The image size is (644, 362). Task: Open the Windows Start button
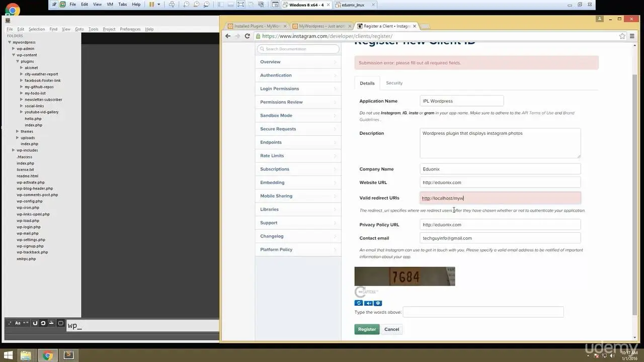click(x=9, y=356)
